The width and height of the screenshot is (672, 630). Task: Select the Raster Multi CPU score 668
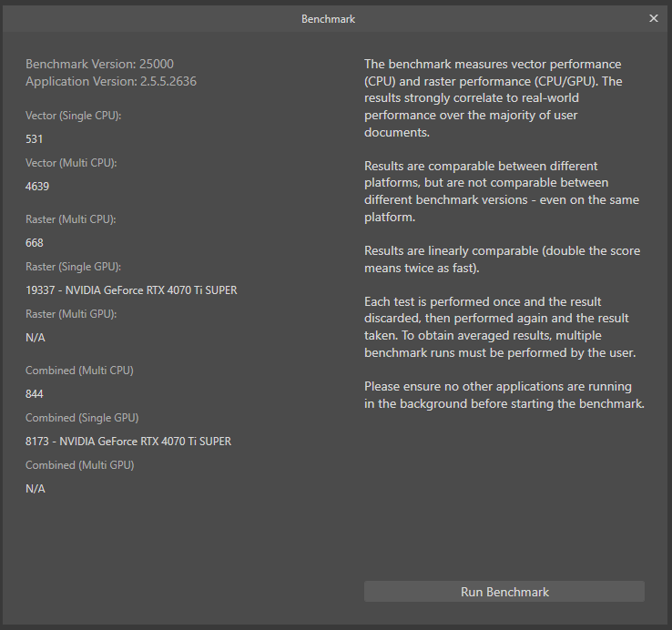35,243
